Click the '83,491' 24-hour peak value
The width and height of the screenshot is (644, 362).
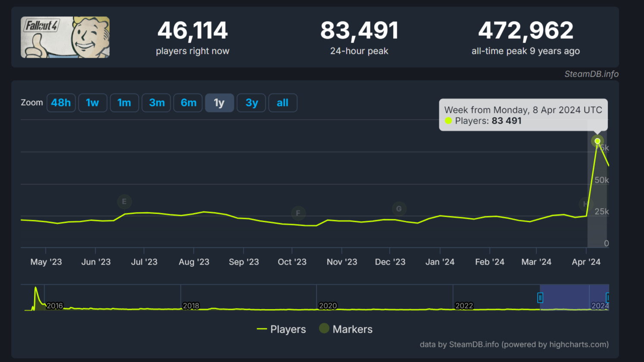click(x=360, y=31)
